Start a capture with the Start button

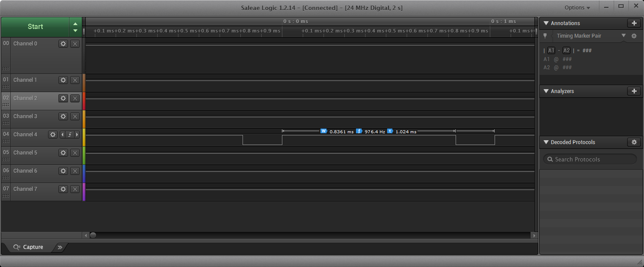[x=35, y=27]
